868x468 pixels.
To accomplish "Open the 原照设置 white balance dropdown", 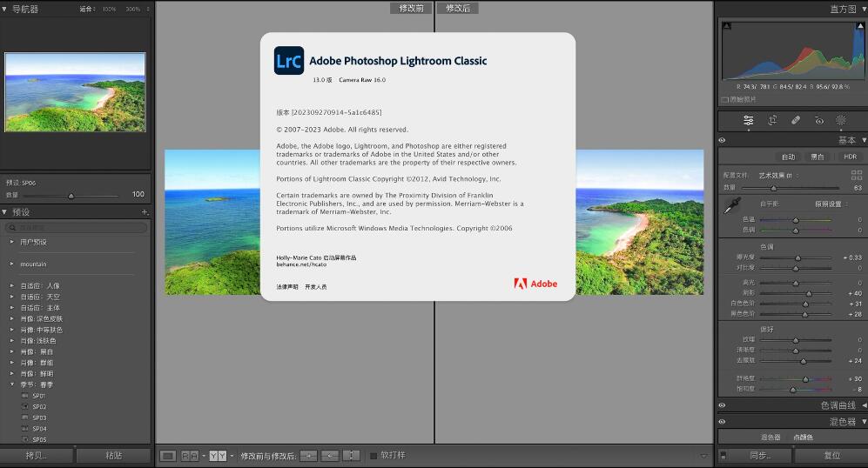I will click(x=831, y=204).
